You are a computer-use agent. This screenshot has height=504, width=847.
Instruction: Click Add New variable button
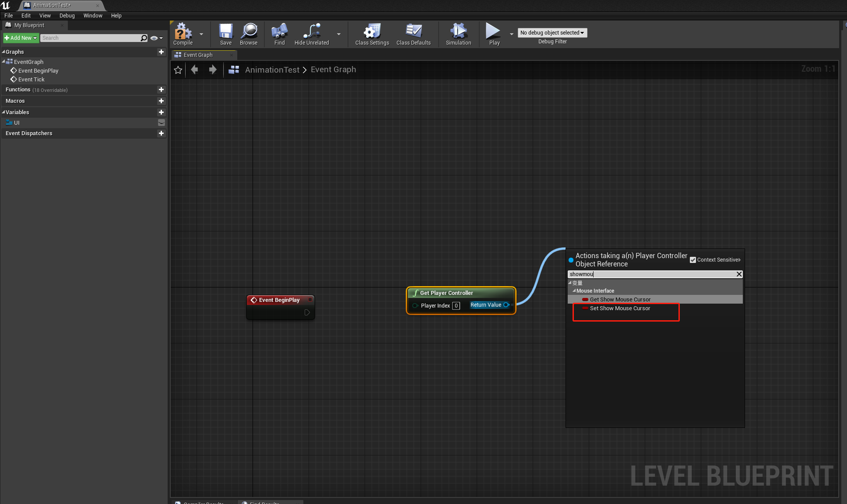(161, 112)
